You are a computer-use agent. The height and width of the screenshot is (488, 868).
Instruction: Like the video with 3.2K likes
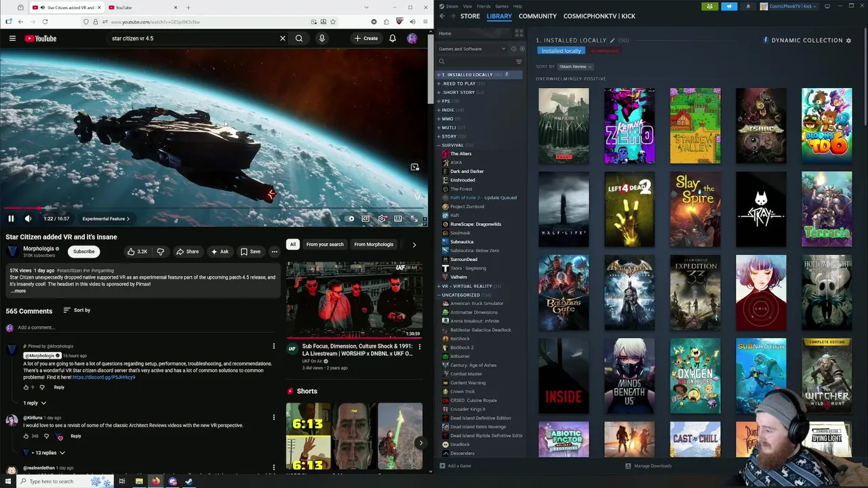(x=138, y=251)
